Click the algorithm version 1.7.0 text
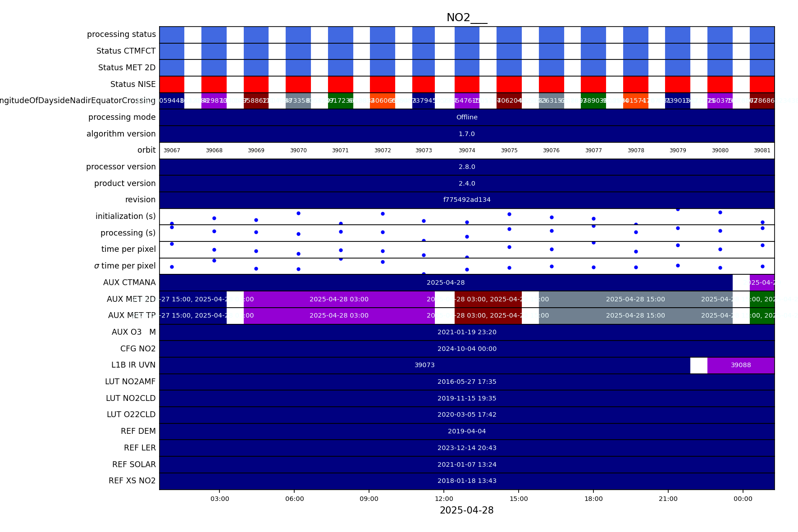Screen dimensions: 798x532 (466, 134)
